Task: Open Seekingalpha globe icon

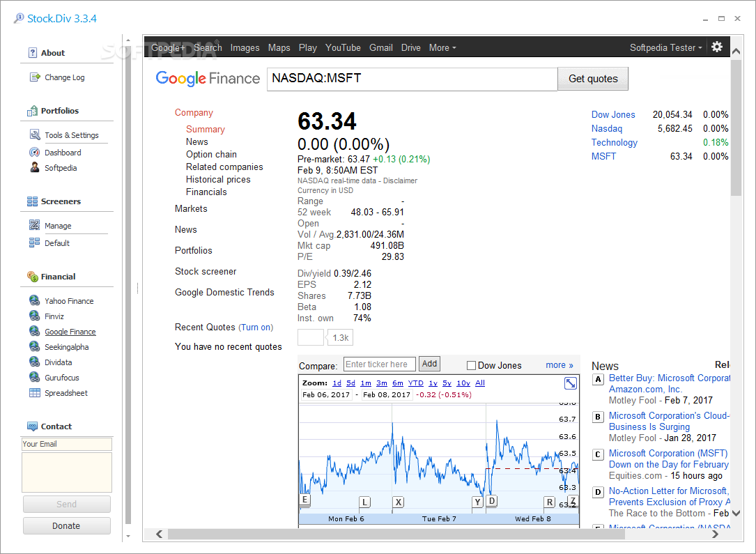Action: click(x=35, y=346)
